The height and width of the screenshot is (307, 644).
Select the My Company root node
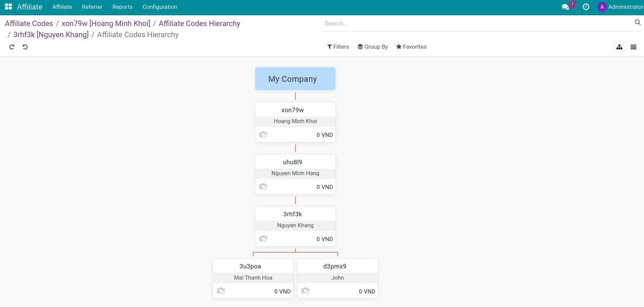(295, 79)
